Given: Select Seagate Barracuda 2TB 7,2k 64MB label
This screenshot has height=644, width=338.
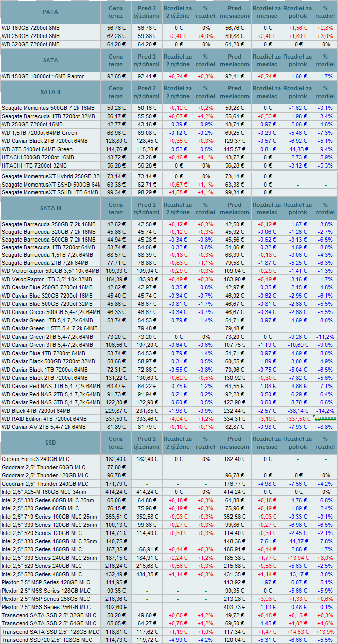Looking at the screenshot, I should click(46, 263).
